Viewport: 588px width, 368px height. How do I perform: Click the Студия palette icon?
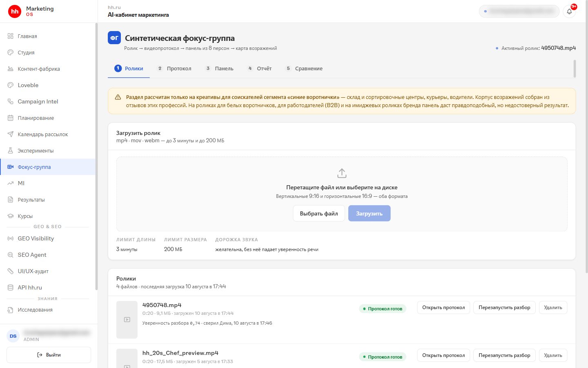[11, 52]
